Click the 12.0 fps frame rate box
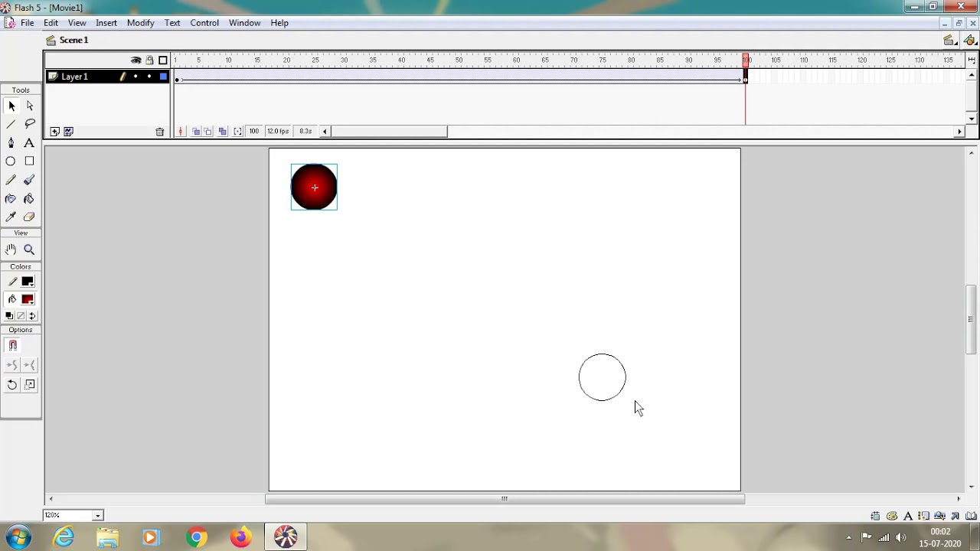Viewport: 980px width, 551px height. pyautogui.click(x=278, y=132)
